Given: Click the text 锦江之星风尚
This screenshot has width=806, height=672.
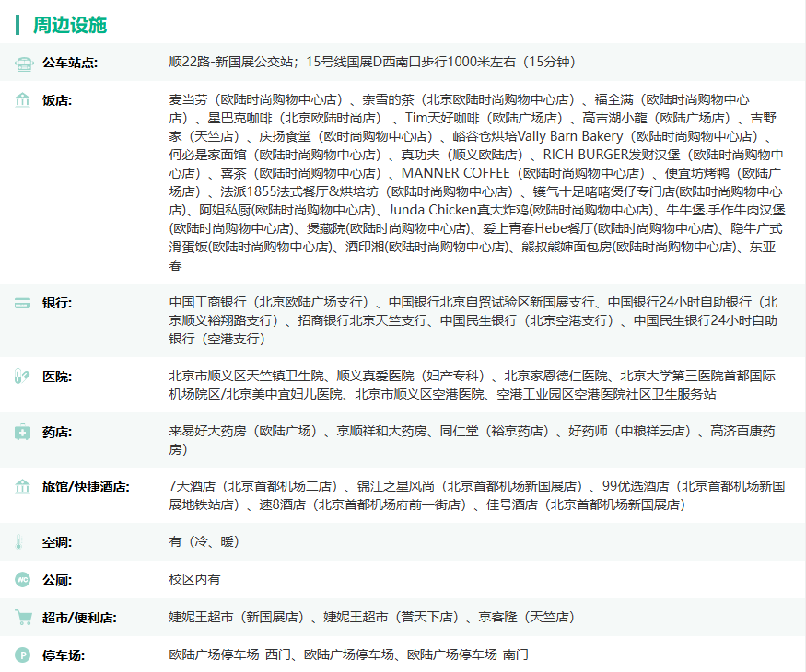Looking at the screenshot, I should point(396,486).
